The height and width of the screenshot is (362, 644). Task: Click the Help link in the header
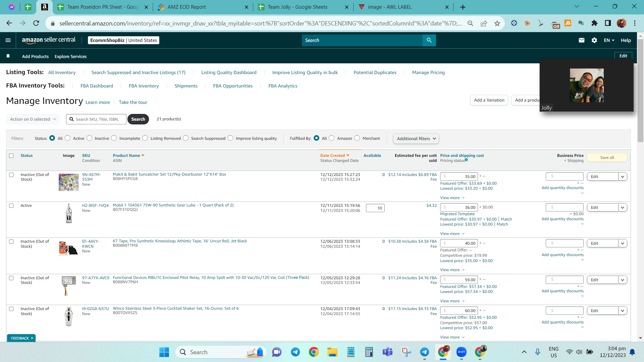pyautogui.click(x=626, y=40)
